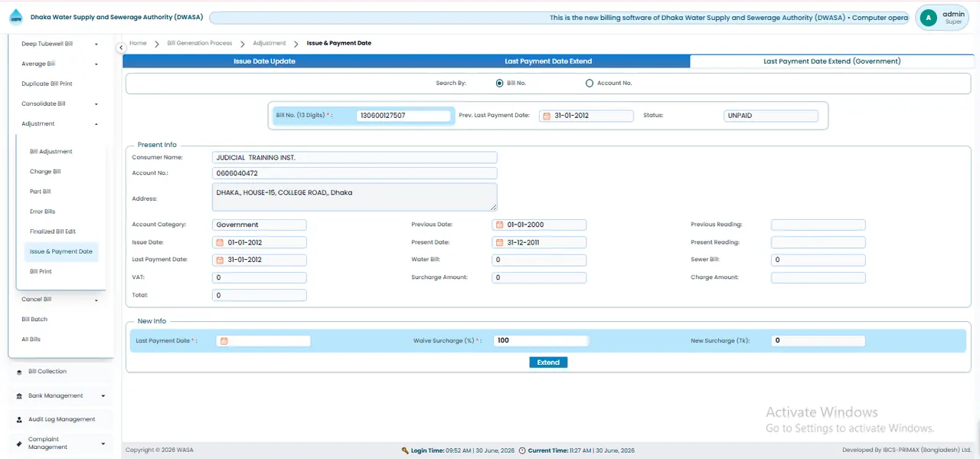Click the Water Bill field
Screen dimensions: 980x459
(539, 260)
